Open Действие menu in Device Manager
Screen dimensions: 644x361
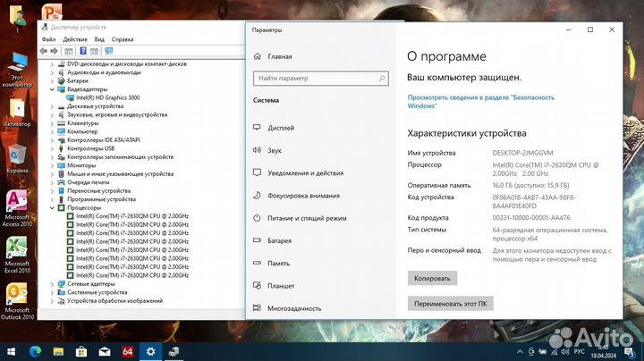[x=75, y=39]
